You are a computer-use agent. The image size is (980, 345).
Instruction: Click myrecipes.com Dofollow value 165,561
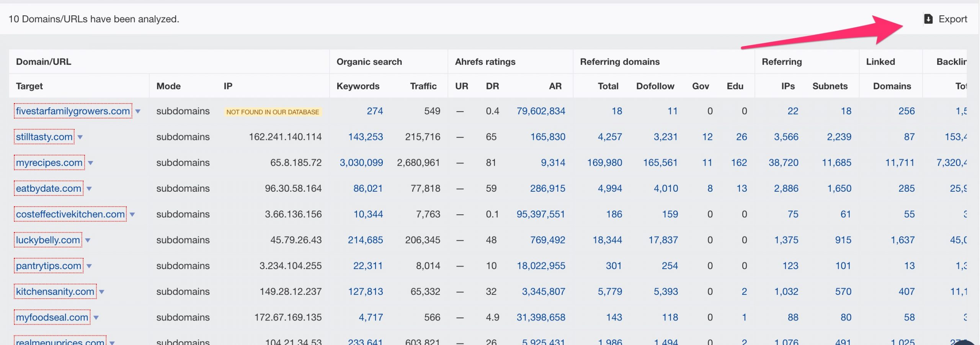click(660, 163)
